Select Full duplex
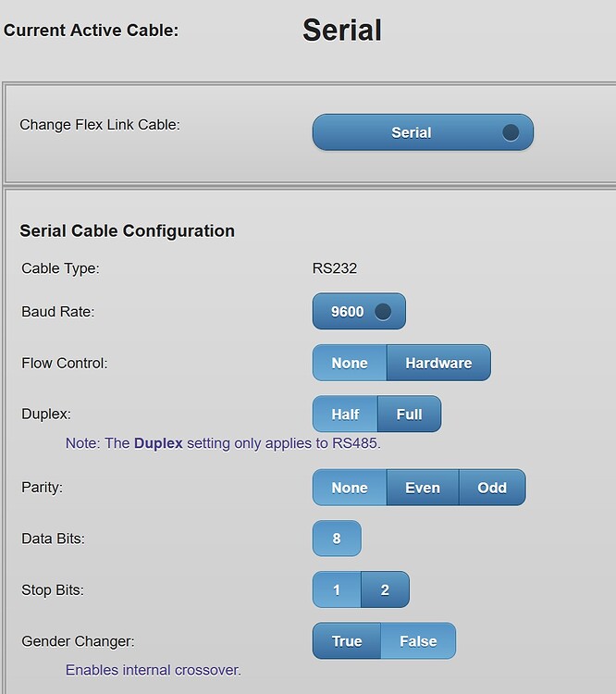 tap(410, 414)
